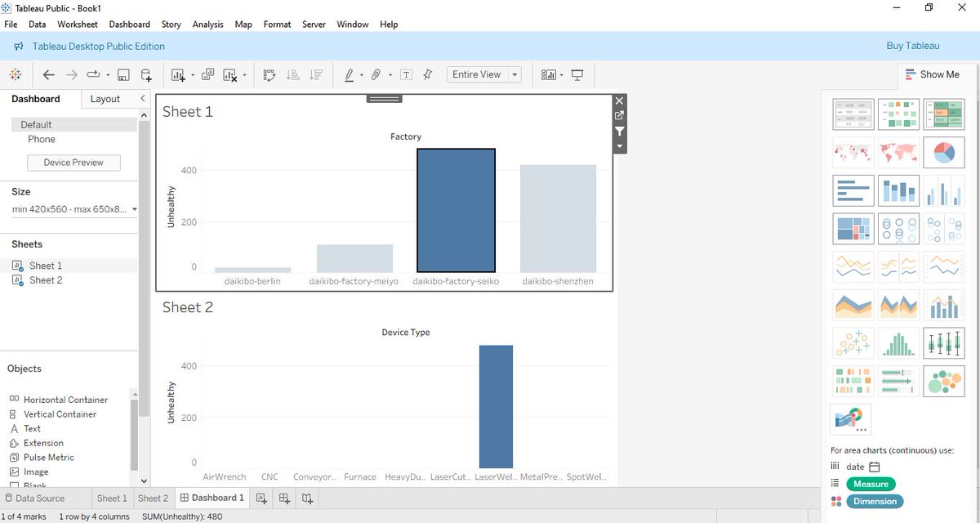Viewport: 980px width, 523px height.
Task: Select symbol map chart in Show Me
Action: pos(853,152)
